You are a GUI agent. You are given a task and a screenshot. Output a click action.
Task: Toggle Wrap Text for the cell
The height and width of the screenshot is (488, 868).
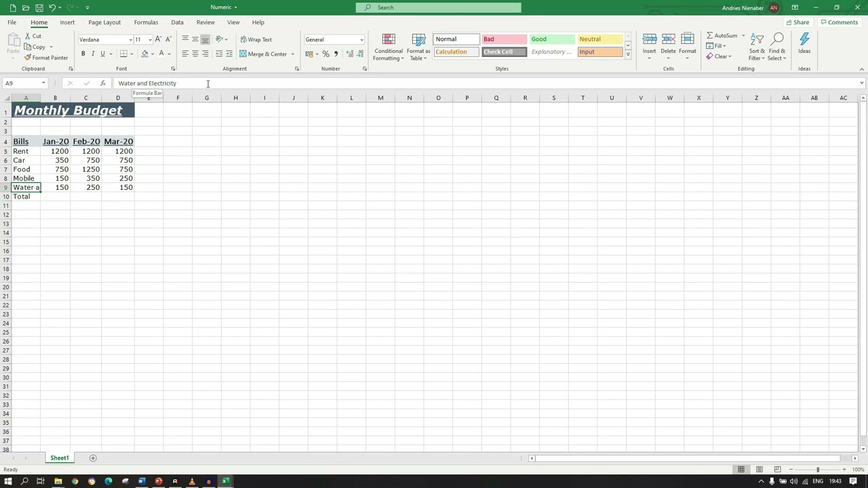[256, 39]
